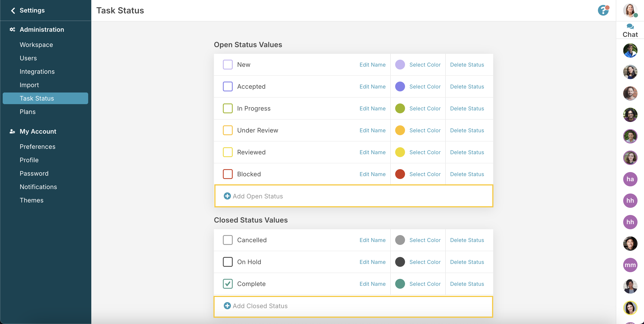This screenshot has width=644, height=324.
Task: Uncheck the Complete status checkbox
Action: pos(228,284)
